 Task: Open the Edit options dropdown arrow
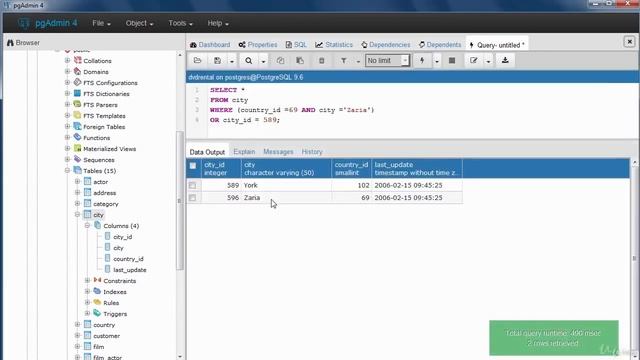488,61
